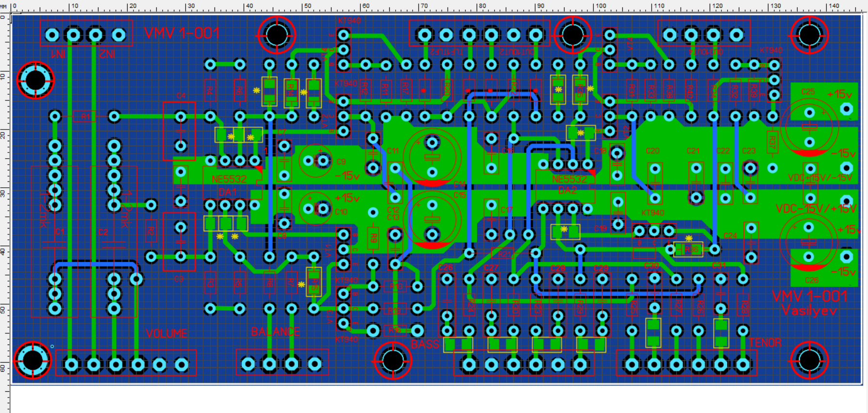Viewport: 868px width, 413px height.
Task: Click the BALANCE silkscreen label
Action: (x=275, y=331)
